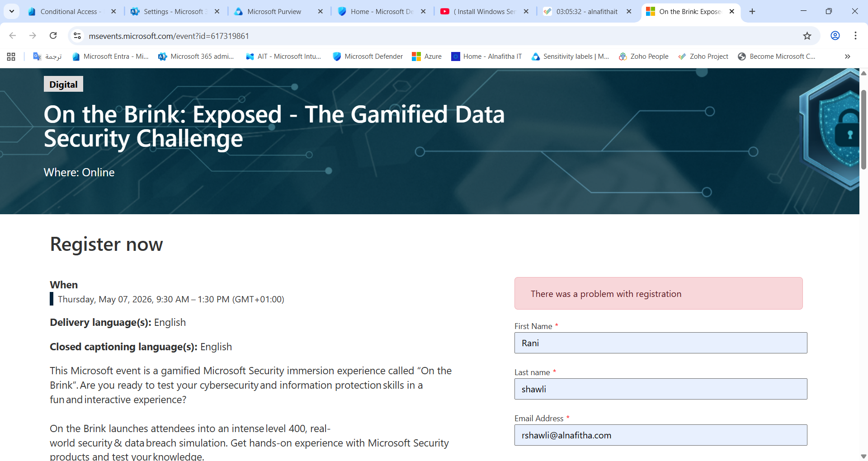
Task: Close the Microsoft Purview tab
Action: tap(320, 11)
